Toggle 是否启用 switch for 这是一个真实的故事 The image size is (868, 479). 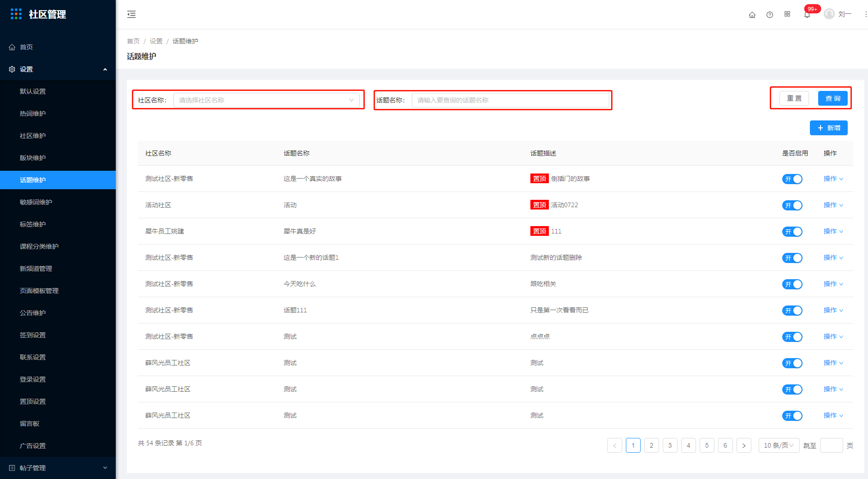point(792,179)
